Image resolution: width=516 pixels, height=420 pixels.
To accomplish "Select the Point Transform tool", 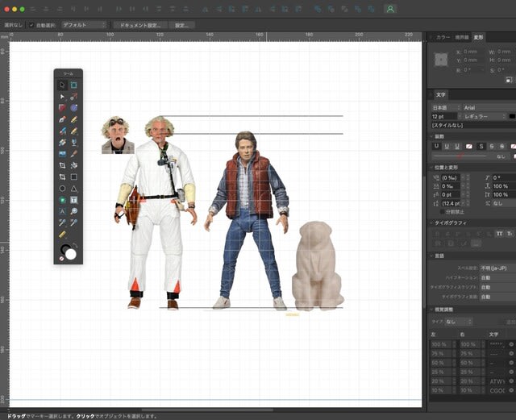I will pos(73,97).
